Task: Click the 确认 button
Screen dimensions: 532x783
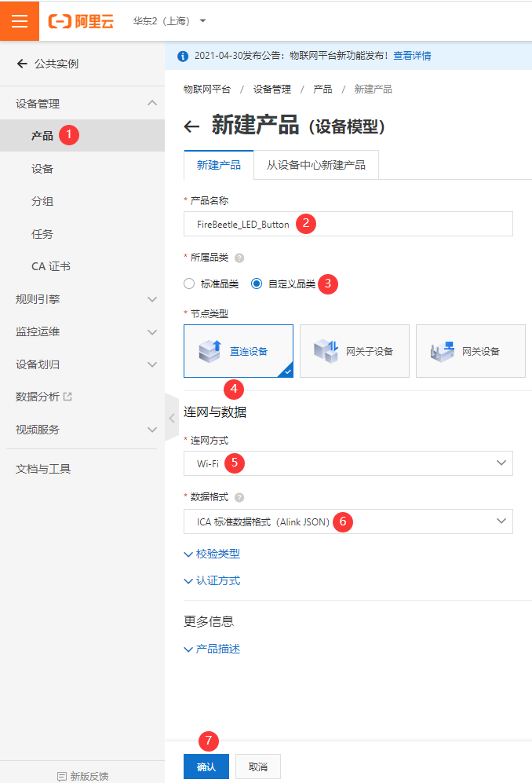Action: tap(206, 767)
